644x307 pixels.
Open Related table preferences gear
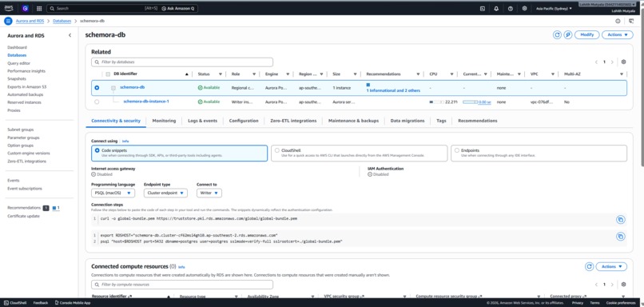click(x=623, y=62)
